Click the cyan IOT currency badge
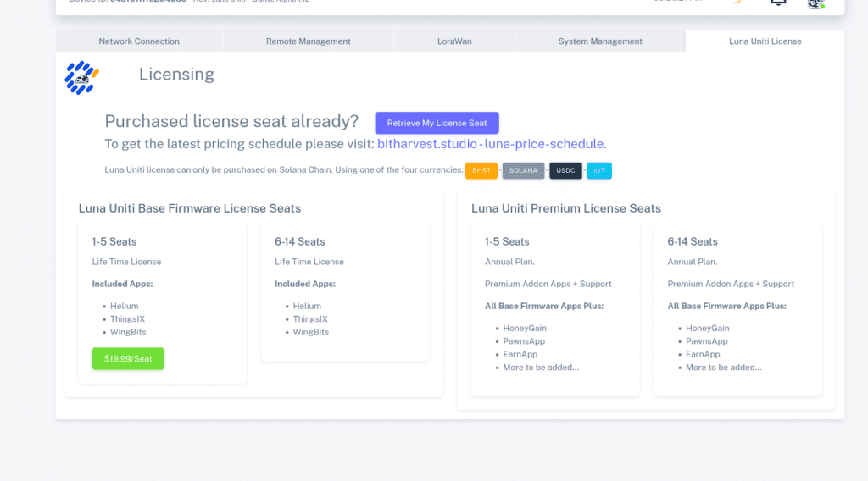 tap(598, 170)
